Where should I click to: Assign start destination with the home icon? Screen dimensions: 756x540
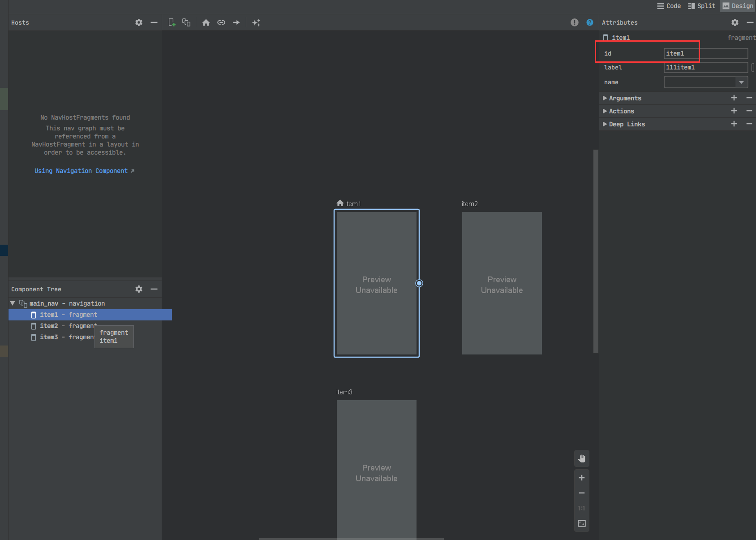[x=206, y=22]
